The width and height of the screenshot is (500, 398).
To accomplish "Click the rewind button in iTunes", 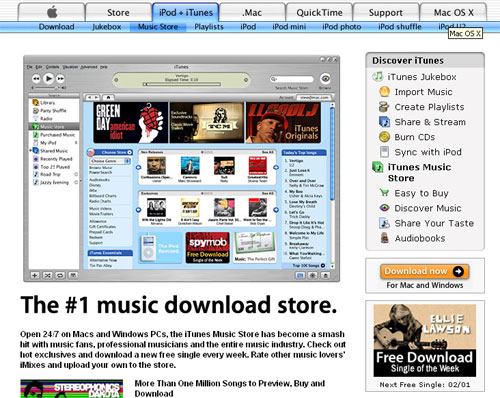I will pos(36,79).
